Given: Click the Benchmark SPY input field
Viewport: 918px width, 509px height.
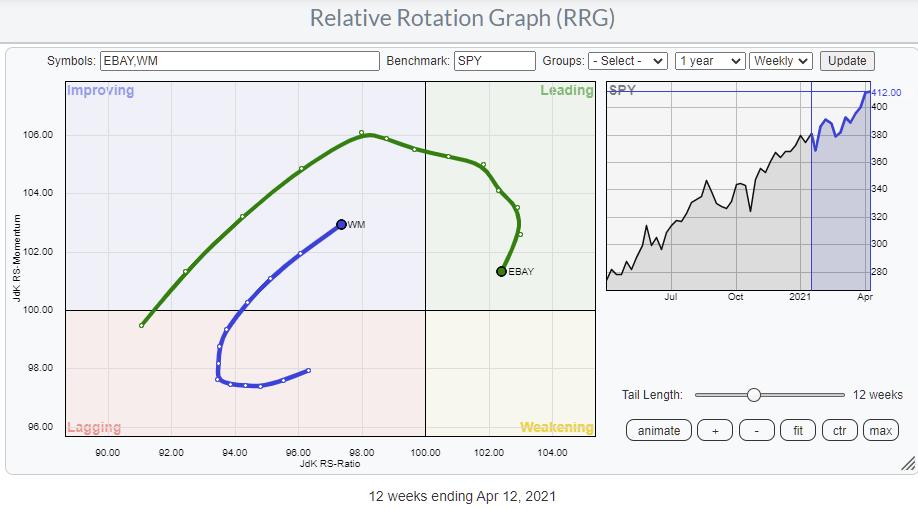Looking at the screenshot, I should [x=494, y=61].
